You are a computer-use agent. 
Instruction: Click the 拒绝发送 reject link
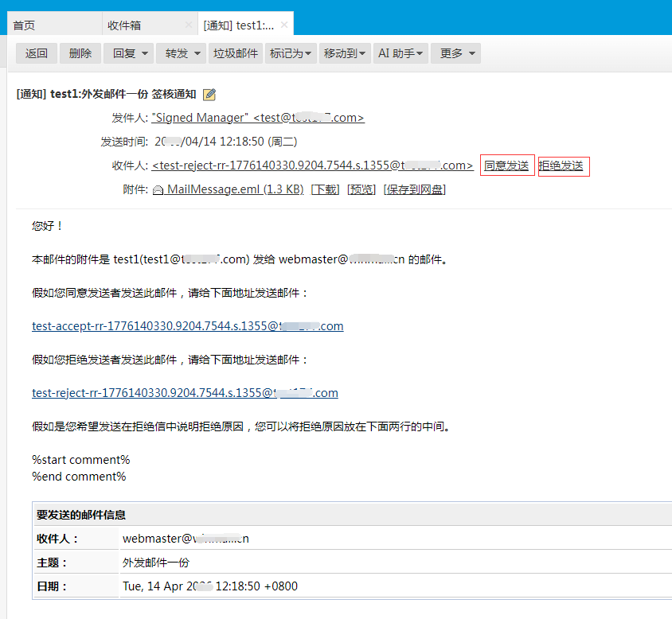562,166
